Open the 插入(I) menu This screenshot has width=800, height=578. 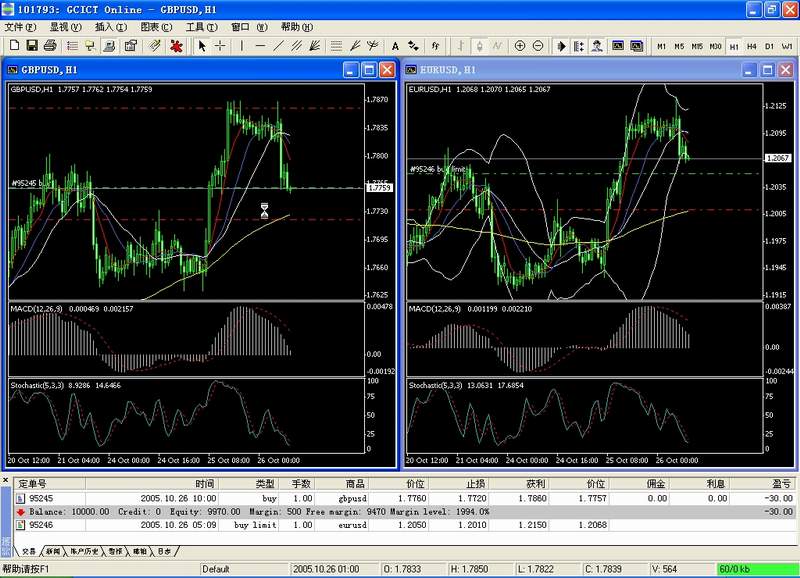tap(111, 27)
